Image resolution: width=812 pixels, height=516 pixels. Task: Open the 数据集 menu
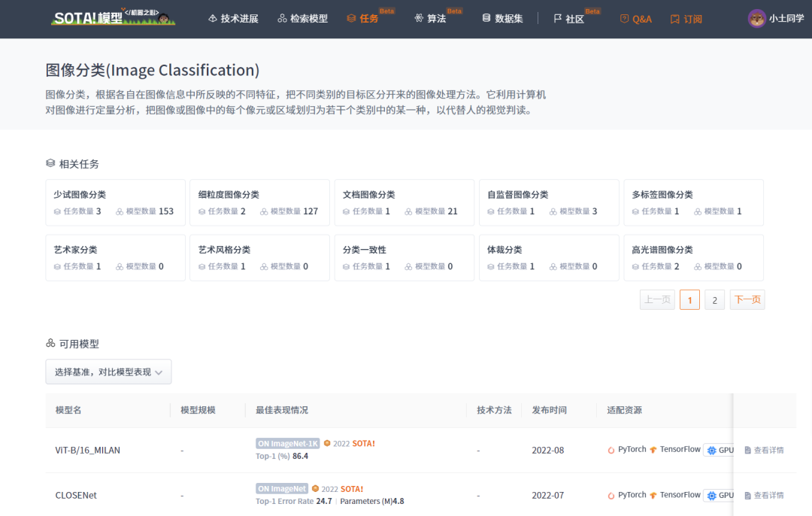(502, 19)
